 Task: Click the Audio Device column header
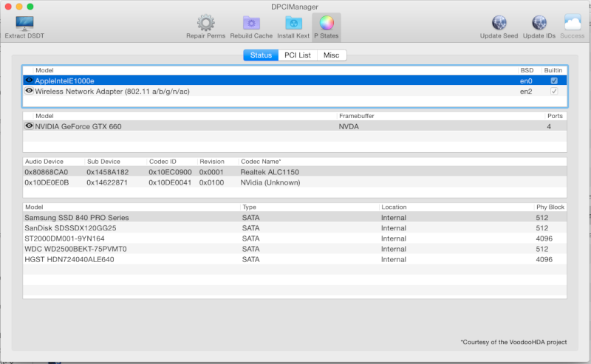(44, 162)
